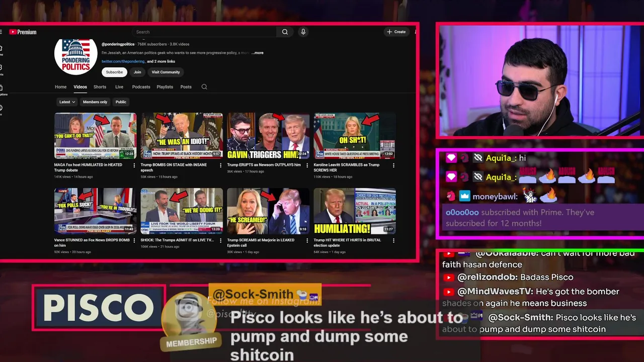Open the Latest sort dropdown
The width and height of the screenshot is (644, 362).
point(67,102)
